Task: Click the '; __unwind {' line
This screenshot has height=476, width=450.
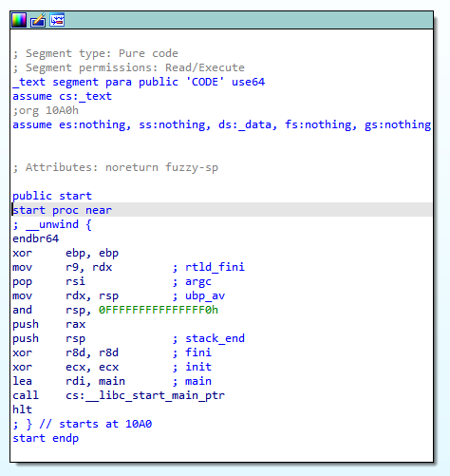Action: pos(52,224)
